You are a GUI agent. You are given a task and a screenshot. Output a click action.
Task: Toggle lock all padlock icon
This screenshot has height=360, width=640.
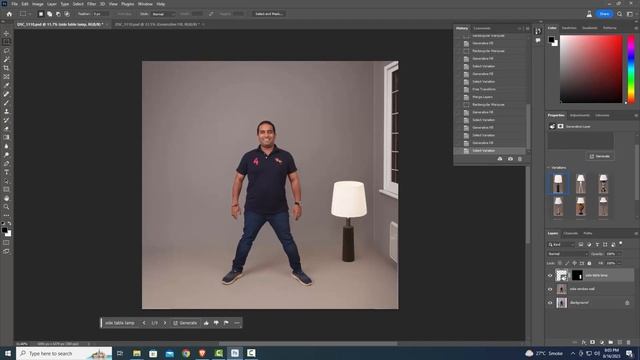pyautogui.click(x=589, y=263)
